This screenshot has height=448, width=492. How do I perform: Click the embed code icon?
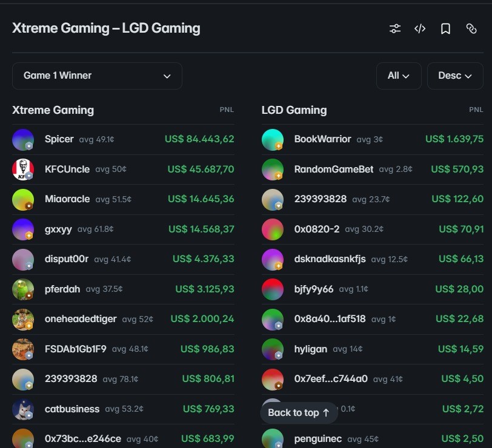420,28
